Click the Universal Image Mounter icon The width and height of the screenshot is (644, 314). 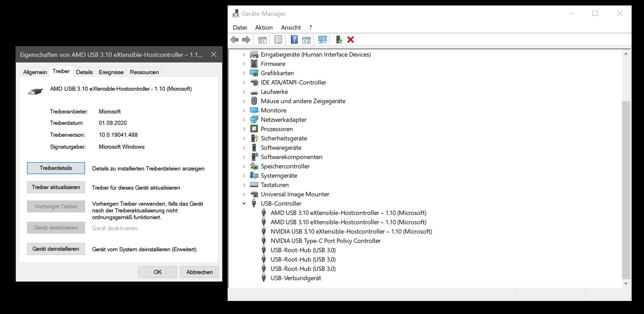[x=254, y=194]
